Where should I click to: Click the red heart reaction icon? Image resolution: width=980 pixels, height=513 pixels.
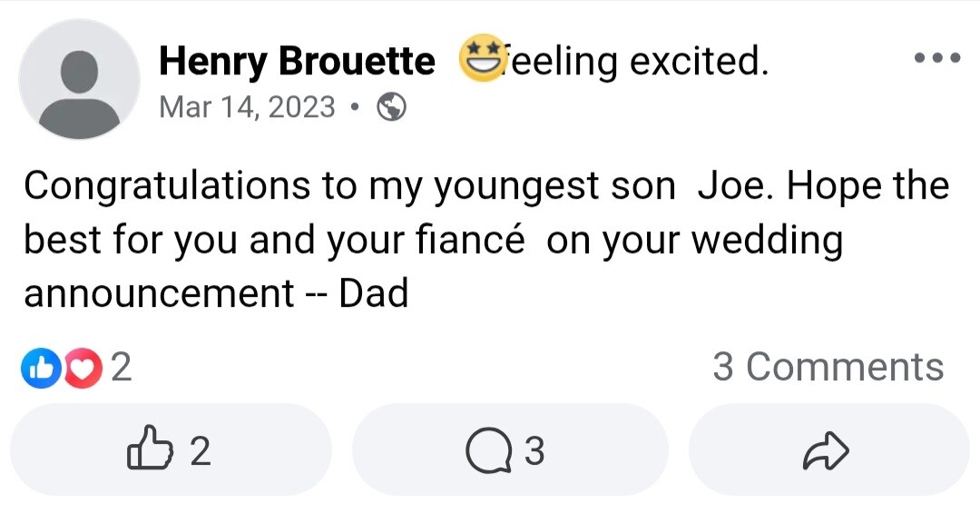(83, 368)
